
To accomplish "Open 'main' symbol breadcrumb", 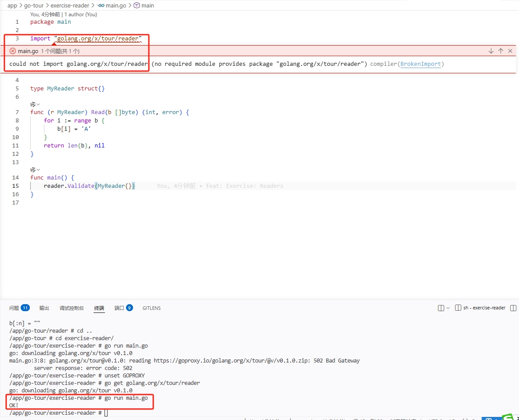I will click(148, 5).
